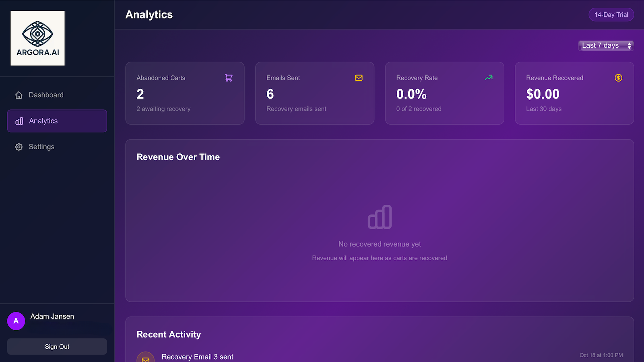Click the empty chart placeholder icon
The height and width of the screenshot is (362, 644).
tap(380, 217)
